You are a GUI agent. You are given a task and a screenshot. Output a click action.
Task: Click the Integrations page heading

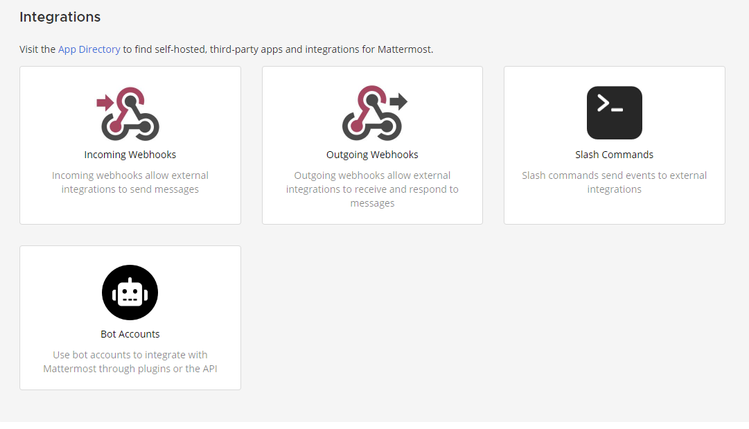[60, 17]
